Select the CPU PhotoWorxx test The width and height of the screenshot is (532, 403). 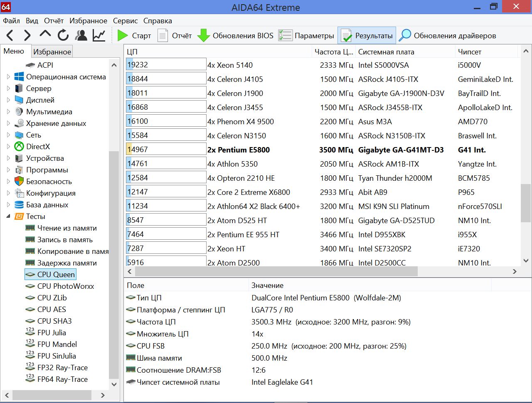(66, 286)
